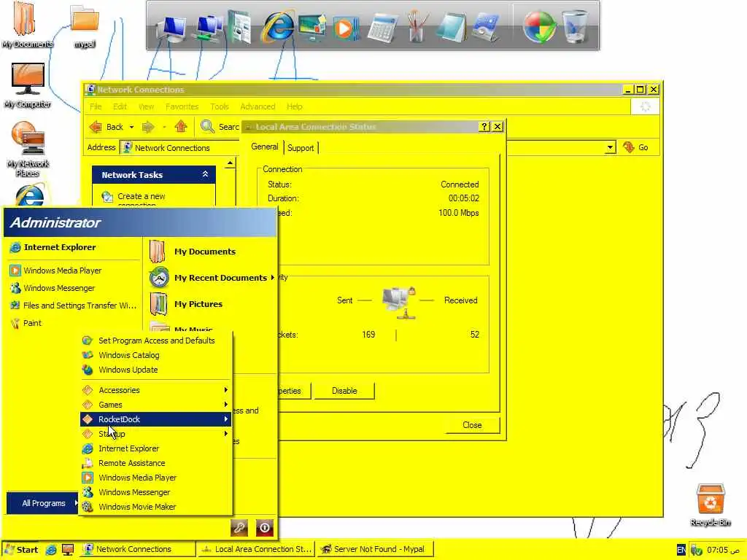Click the EN language indicator
This screenshot has width=747, height=560.
pyautogui.click(x=681, y=550)
